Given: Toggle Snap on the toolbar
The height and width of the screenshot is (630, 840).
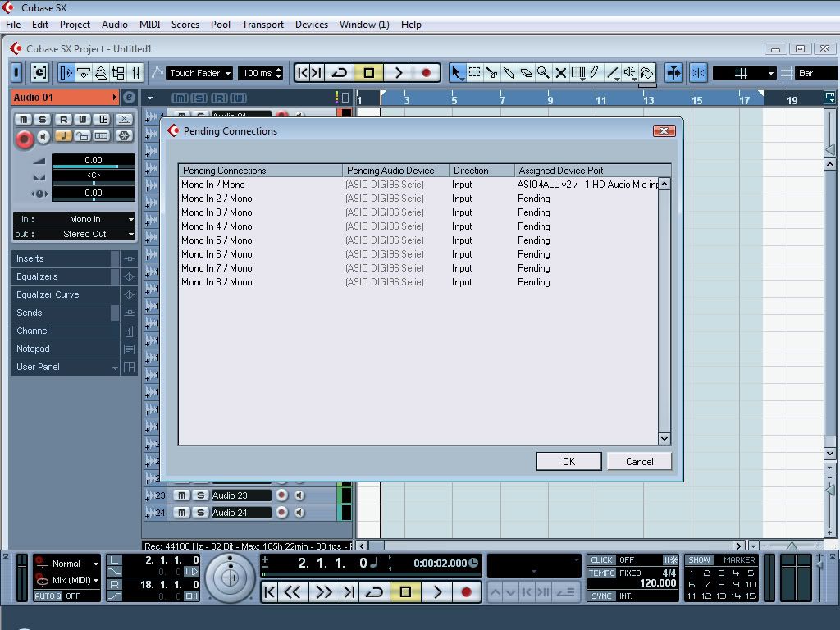Looking at the screenshot, I should click(698, 73).
